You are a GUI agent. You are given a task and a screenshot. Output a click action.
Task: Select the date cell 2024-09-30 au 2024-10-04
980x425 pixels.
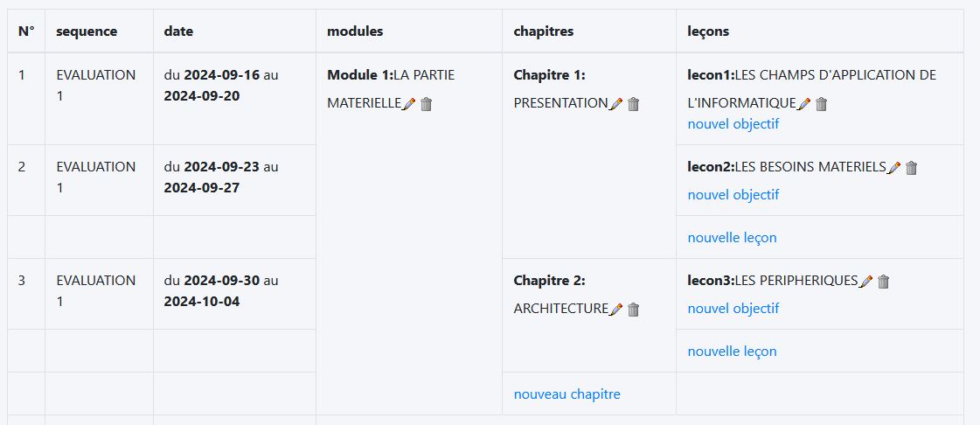234,294
